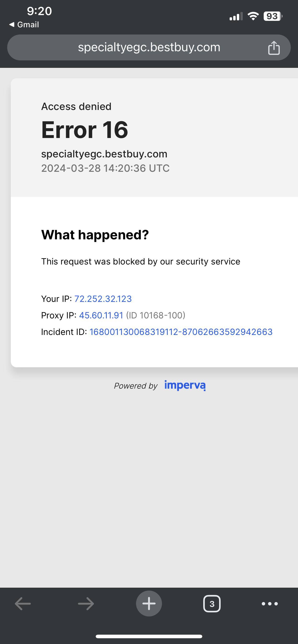
Task: Open the three-dot more options menu
Action: click(x=270, y=604)
